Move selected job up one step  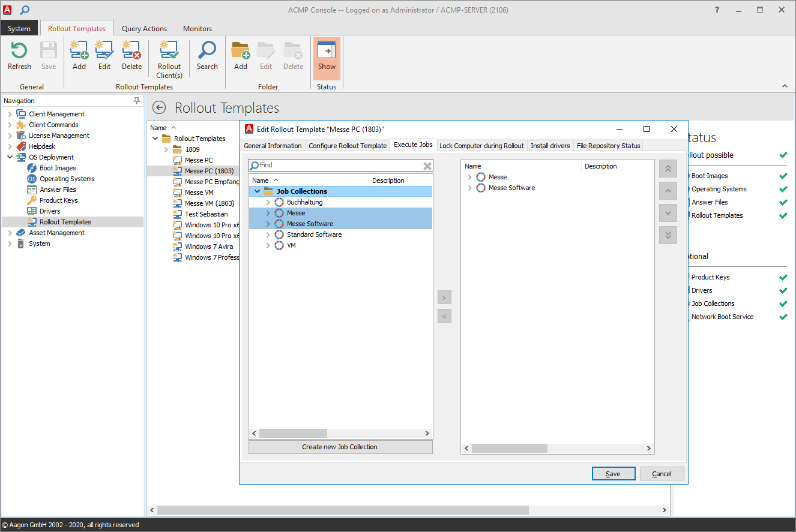coord(668,191)
